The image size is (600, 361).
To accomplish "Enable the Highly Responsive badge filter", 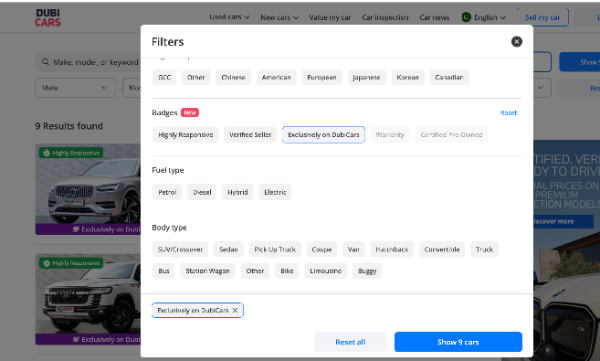I will 185,135.
